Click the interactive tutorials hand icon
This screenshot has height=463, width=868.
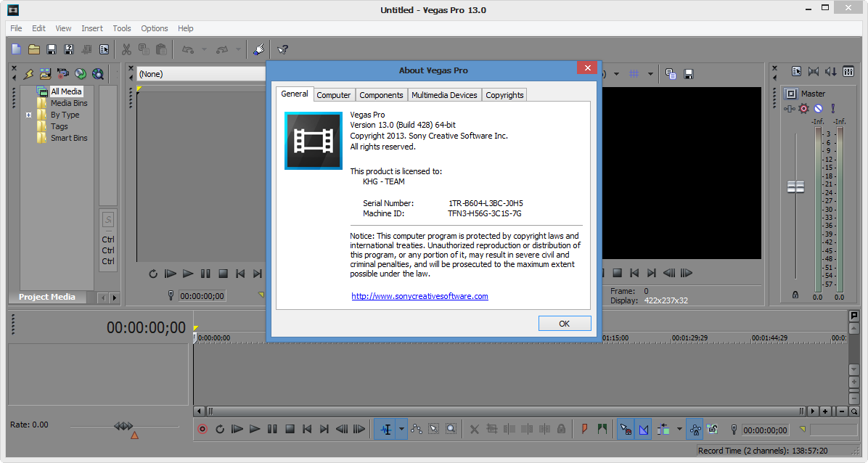258,49
